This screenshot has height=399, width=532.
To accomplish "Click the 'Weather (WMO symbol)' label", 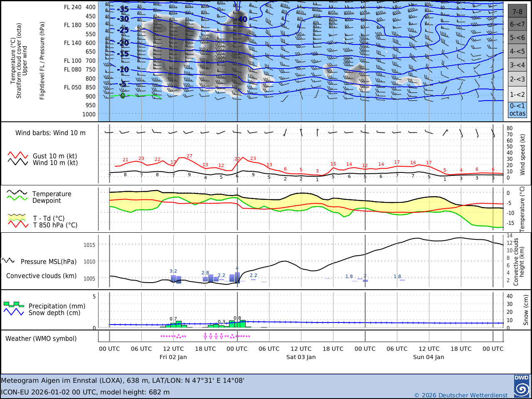I will (41, 339).
